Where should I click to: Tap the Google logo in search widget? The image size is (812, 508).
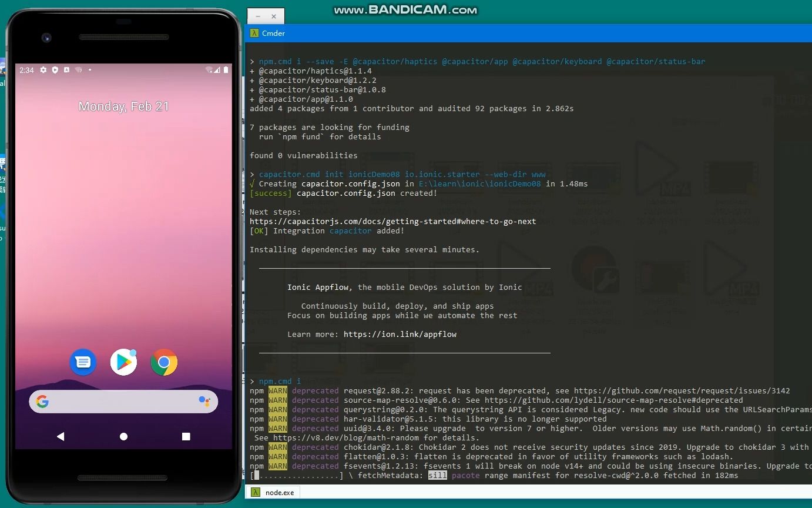(42, 402)
